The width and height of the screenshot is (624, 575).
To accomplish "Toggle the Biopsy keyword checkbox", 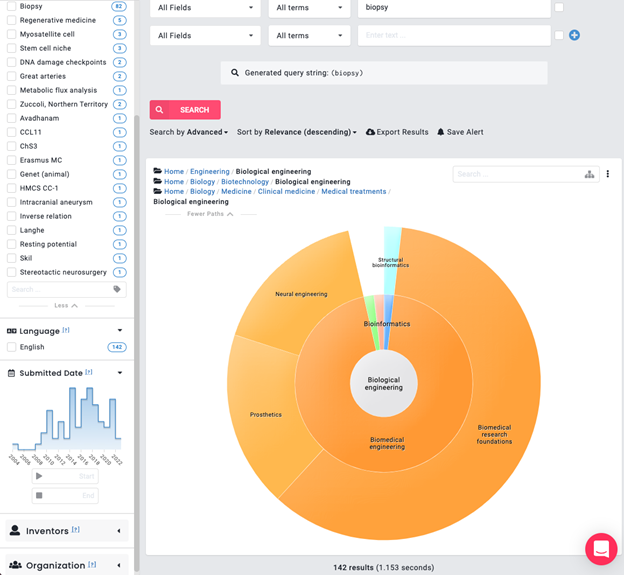I will (x=12, y=6).
